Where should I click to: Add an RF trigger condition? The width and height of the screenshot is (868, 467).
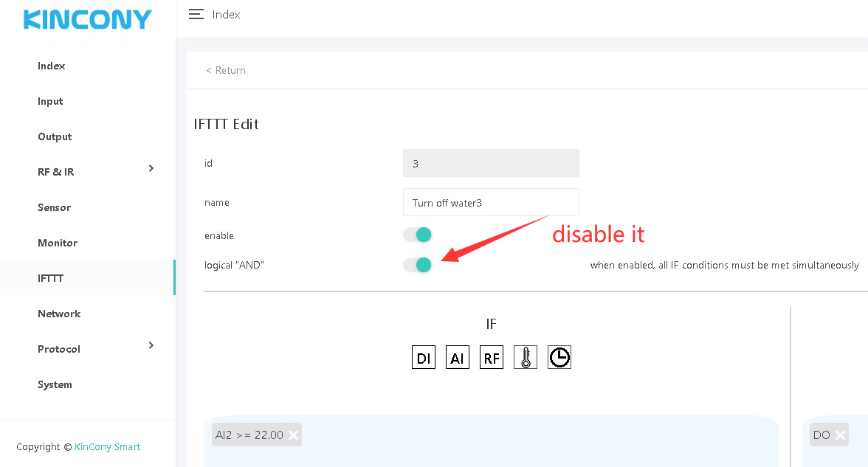click(492, 358)
